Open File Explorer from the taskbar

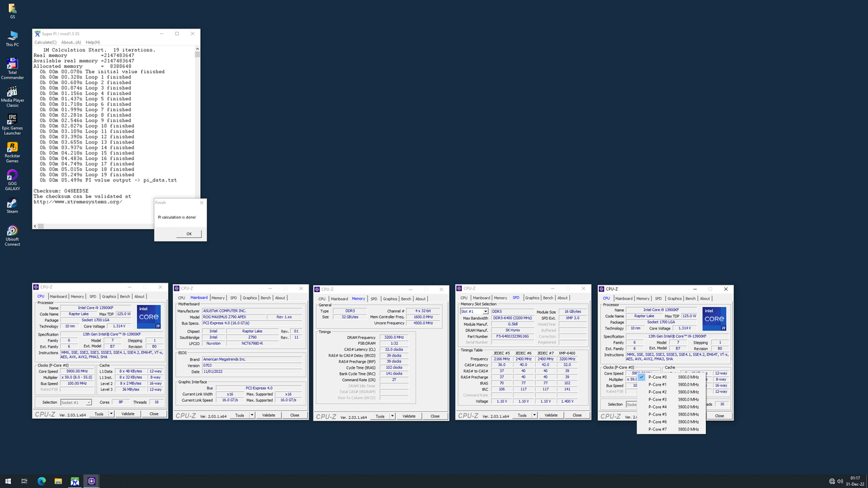(58, 481)
